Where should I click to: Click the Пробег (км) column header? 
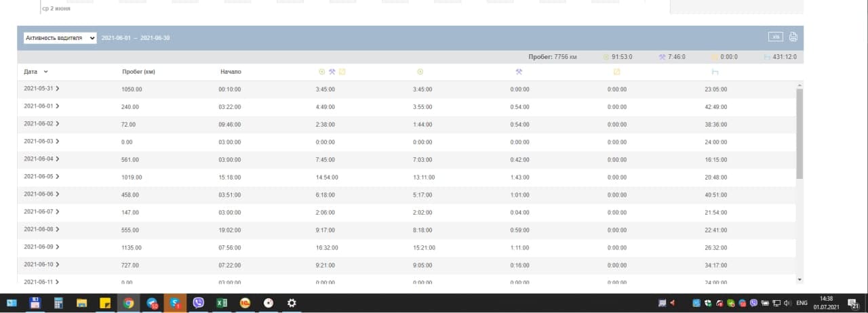tap(138, 72)
